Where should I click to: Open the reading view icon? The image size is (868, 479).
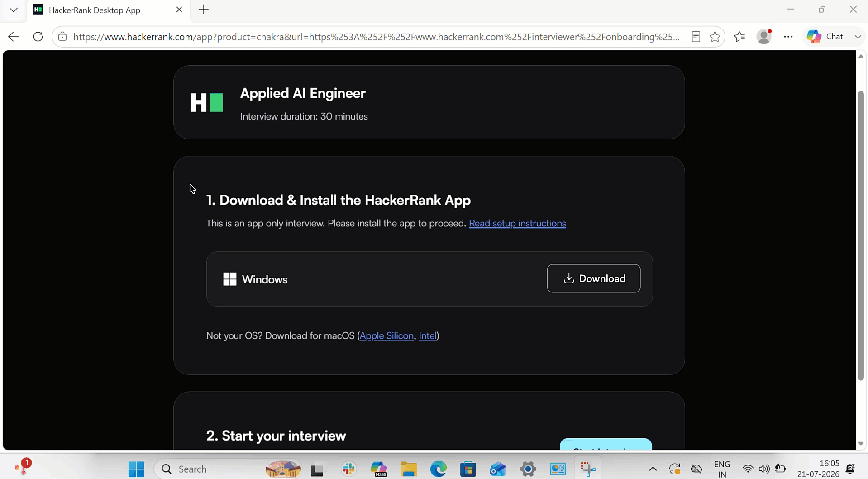click(696, 37)
